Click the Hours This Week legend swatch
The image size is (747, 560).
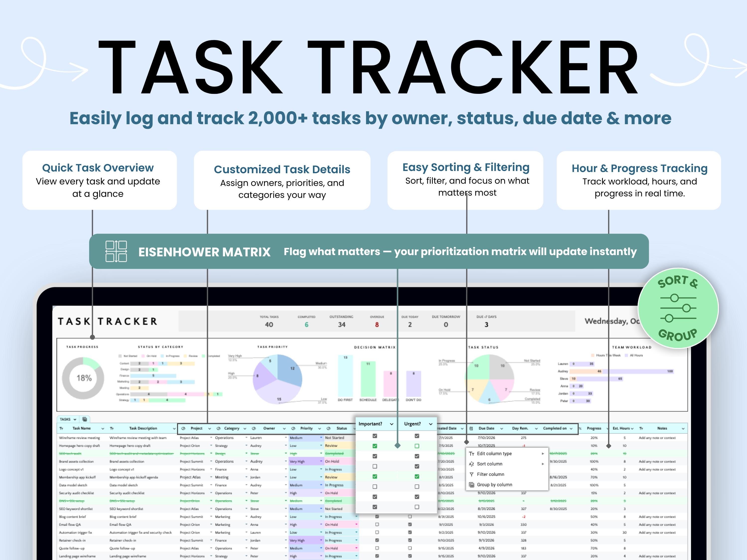pyautogui.click(x=592, y=355)
